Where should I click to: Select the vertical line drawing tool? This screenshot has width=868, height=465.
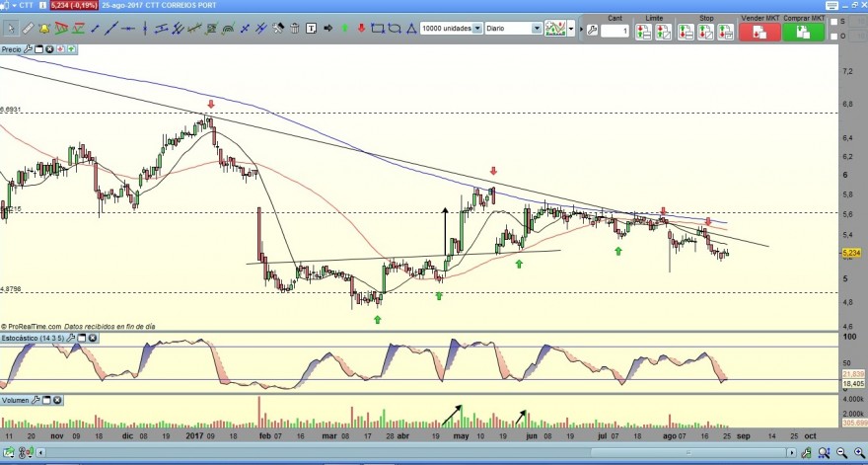144,29
